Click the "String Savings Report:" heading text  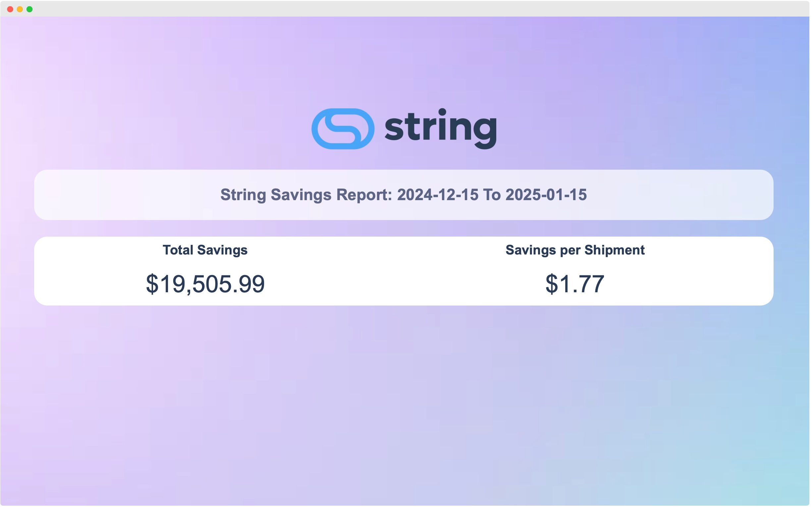pos(306,195)
